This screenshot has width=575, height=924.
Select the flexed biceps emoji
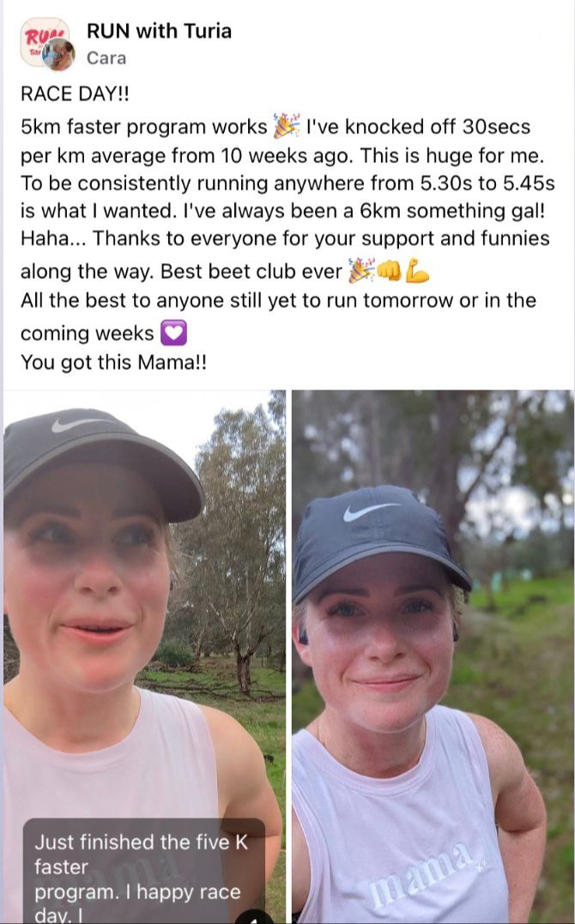[416, 271]
